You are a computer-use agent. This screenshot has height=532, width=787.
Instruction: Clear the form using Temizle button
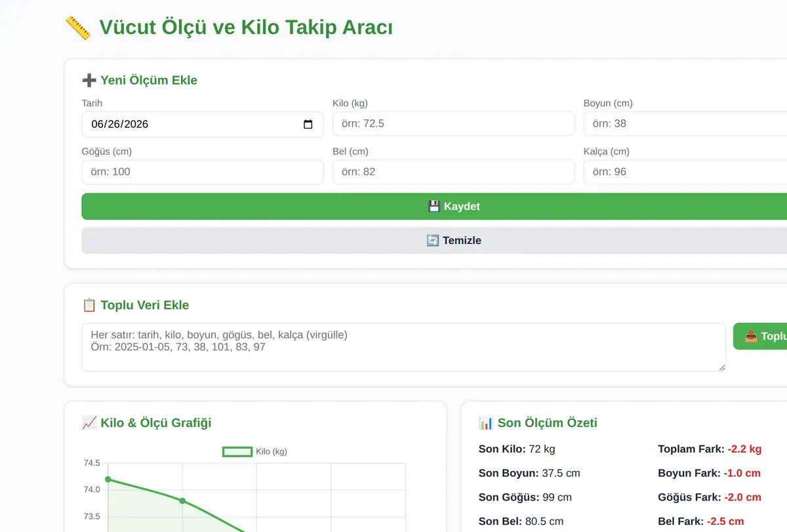point(434,241)
